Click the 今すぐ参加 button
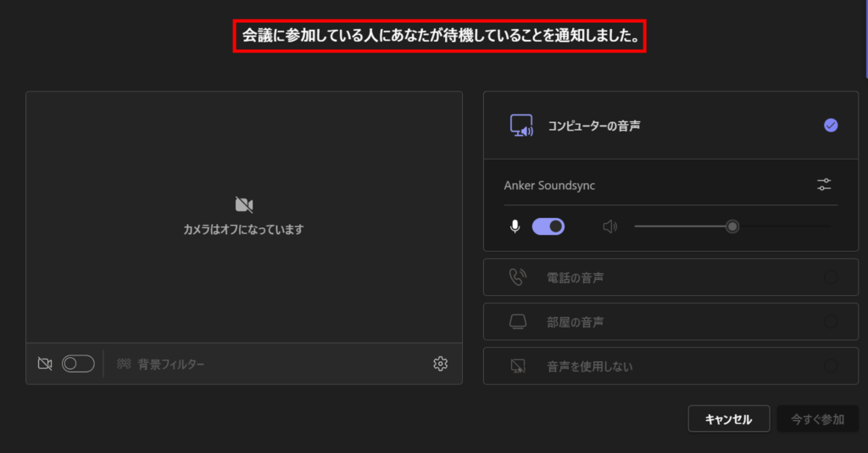This screenshot has width=868, height=453. click(817, 419)
